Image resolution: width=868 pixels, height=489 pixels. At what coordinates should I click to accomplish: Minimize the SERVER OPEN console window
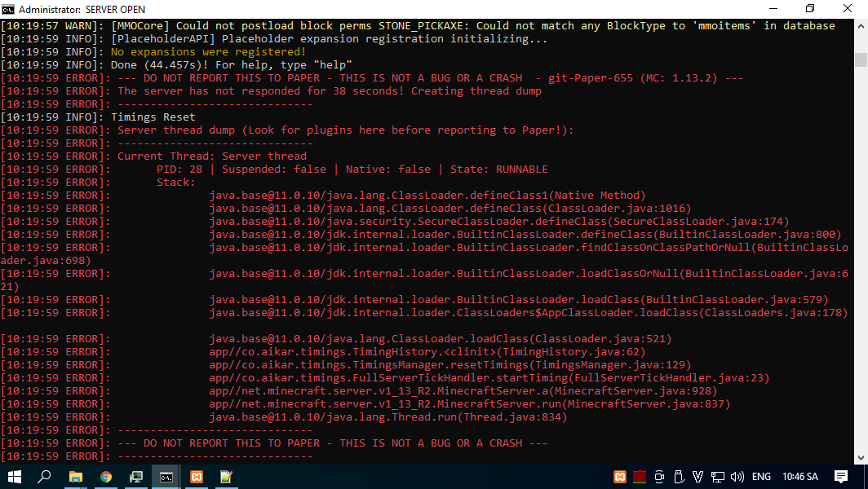click(x=774, y=9)
